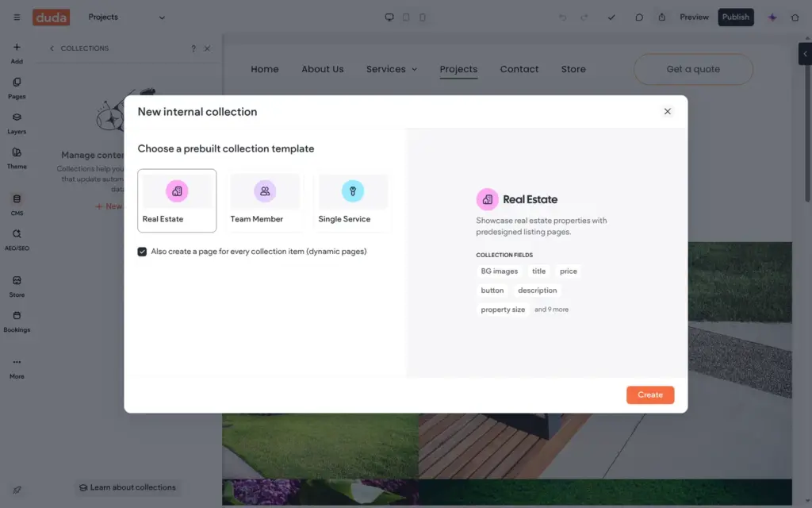The height and width of the screenshot is (508, 812).
Task: Click the share export icon
Action: click(x=662, y=17)
